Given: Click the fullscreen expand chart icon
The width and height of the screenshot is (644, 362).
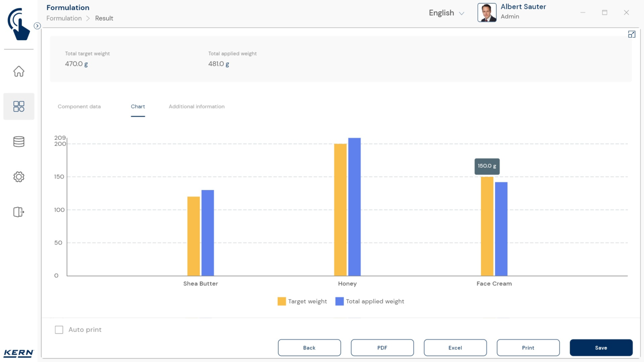Looking at the screenshot, I should [x=631, y=34].
